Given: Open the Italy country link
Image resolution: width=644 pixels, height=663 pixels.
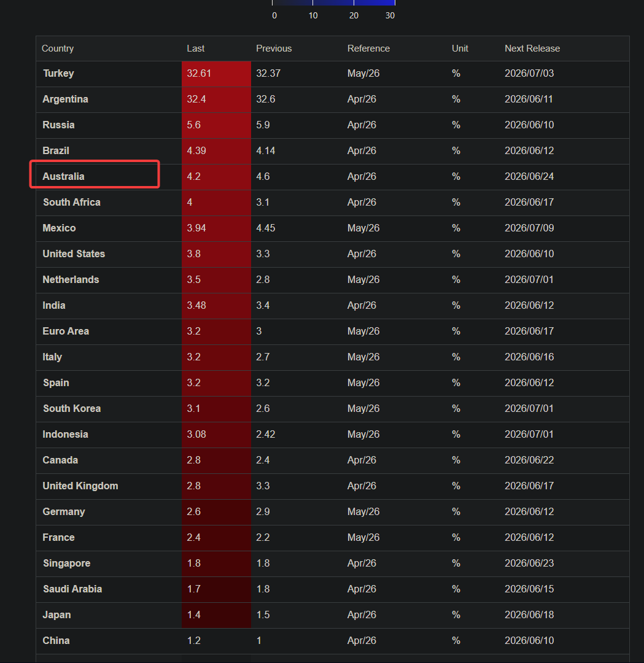Looking at the screenshot, I should pyautogui.click(x=52, y=357).
